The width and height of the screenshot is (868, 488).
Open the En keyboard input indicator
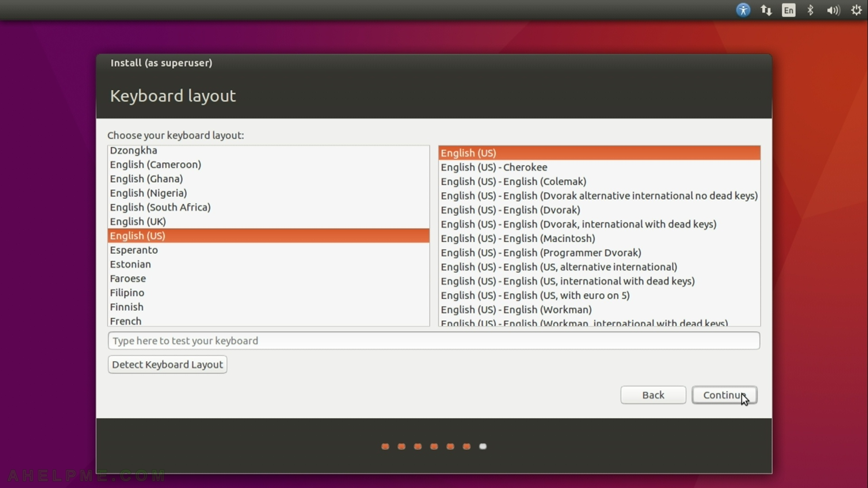[788, 10]
